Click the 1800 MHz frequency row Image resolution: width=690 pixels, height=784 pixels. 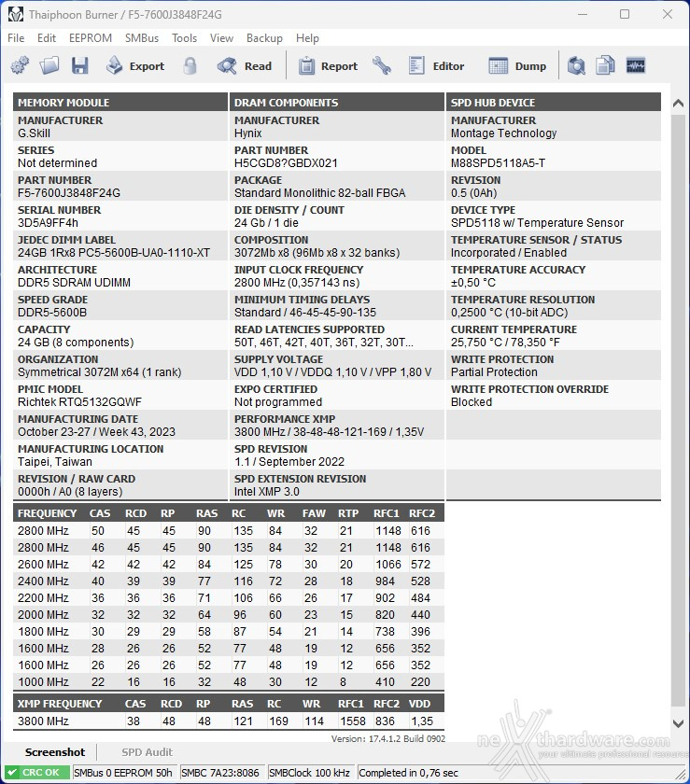point(229,632)
